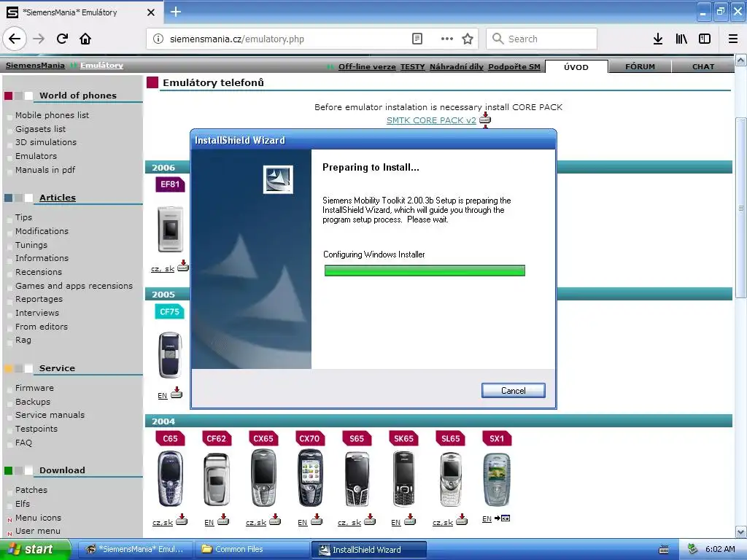Click the installer green progress bar

(x=425, y=271)
